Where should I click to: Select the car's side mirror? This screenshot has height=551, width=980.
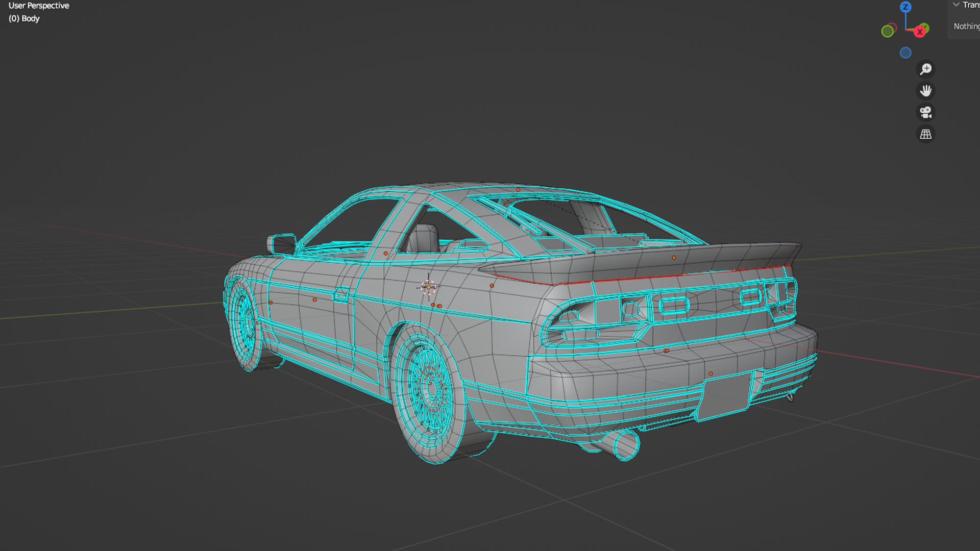pos(281,244)
